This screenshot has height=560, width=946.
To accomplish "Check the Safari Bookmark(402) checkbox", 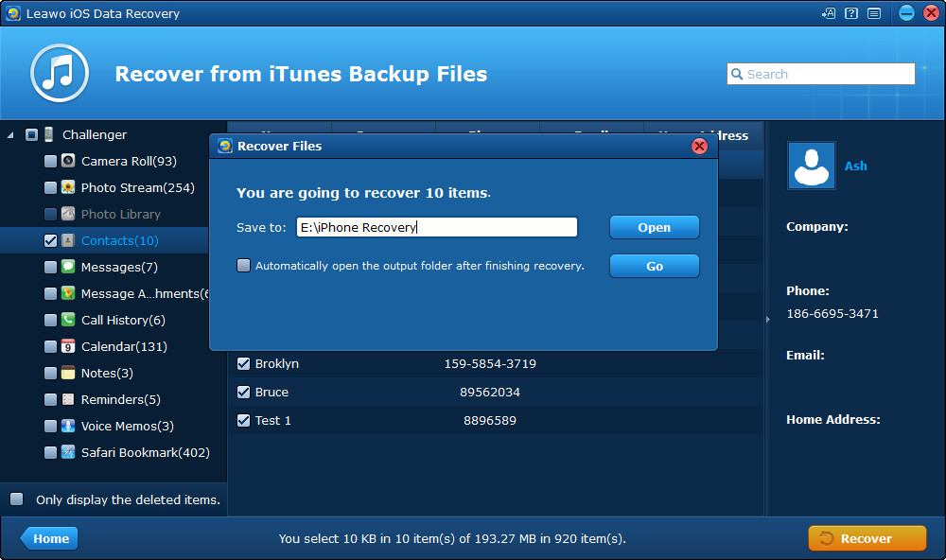I will pyautogui.click(x=51, y=452).
